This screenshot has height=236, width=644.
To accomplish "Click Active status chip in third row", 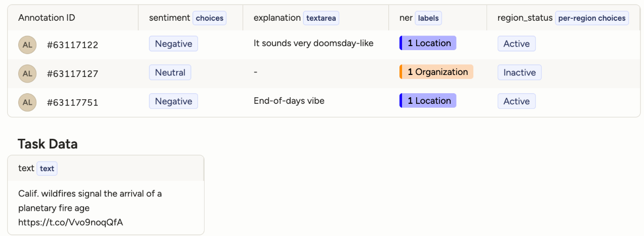I will tap(516, 101).
